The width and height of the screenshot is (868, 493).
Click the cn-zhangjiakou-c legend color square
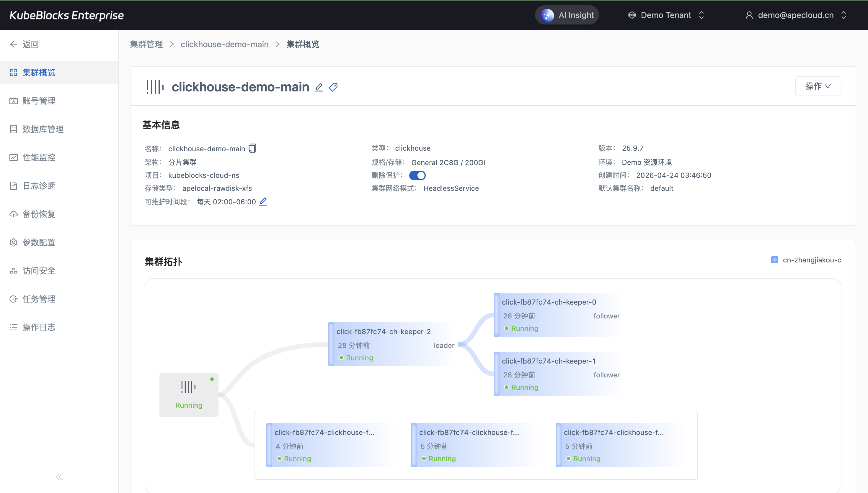[774, 260]
